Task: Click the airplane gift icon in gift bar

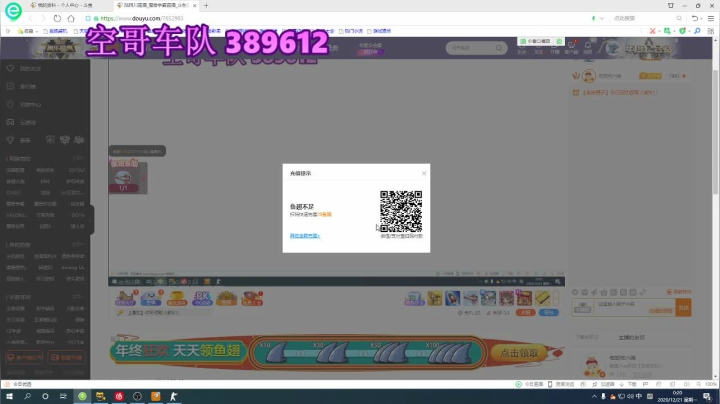Action: [x=470, y=298]
